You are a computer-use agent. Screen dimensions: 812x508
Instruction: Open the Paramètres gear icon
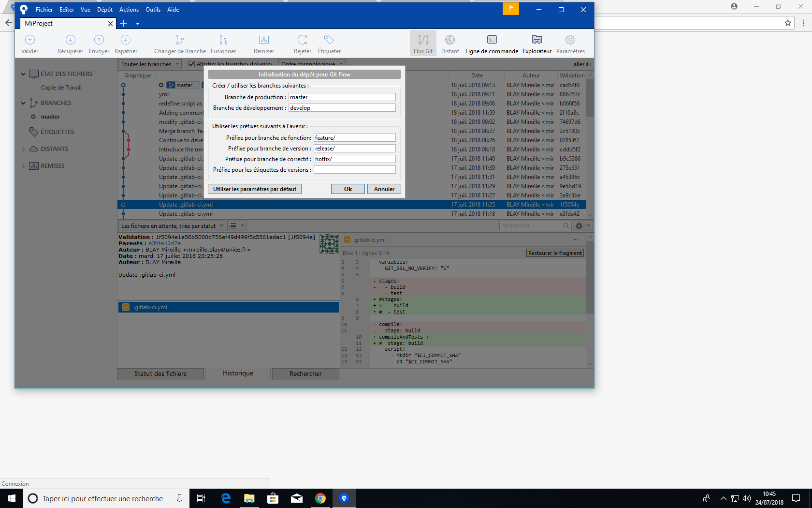[x=570, y=40]
